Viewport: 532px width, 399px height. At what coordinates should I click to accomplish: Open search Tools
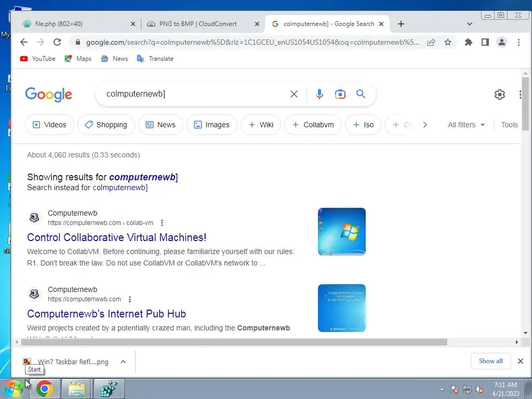tap(509, 125)
